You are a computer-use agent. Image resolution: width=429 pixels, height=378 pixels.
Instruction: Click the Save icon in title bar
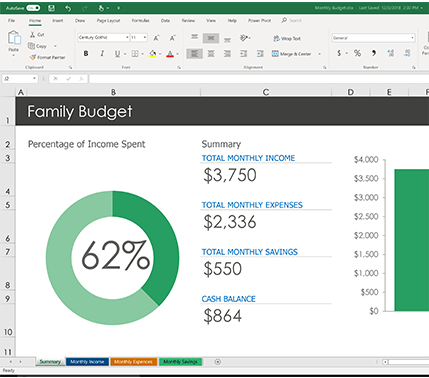[51, 8]
